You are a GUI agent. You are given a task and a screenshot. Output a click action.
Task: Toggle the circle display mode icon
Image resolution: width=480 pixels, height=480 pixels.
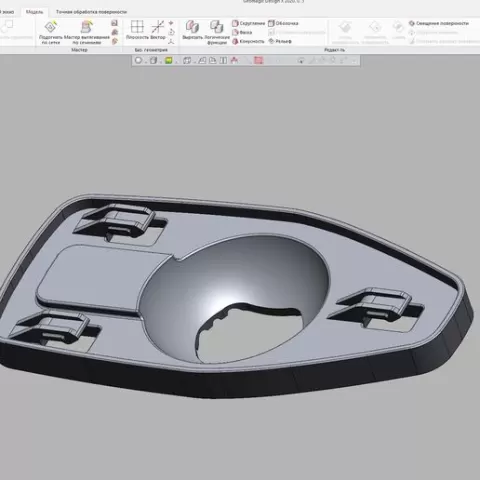pos(138,60)
